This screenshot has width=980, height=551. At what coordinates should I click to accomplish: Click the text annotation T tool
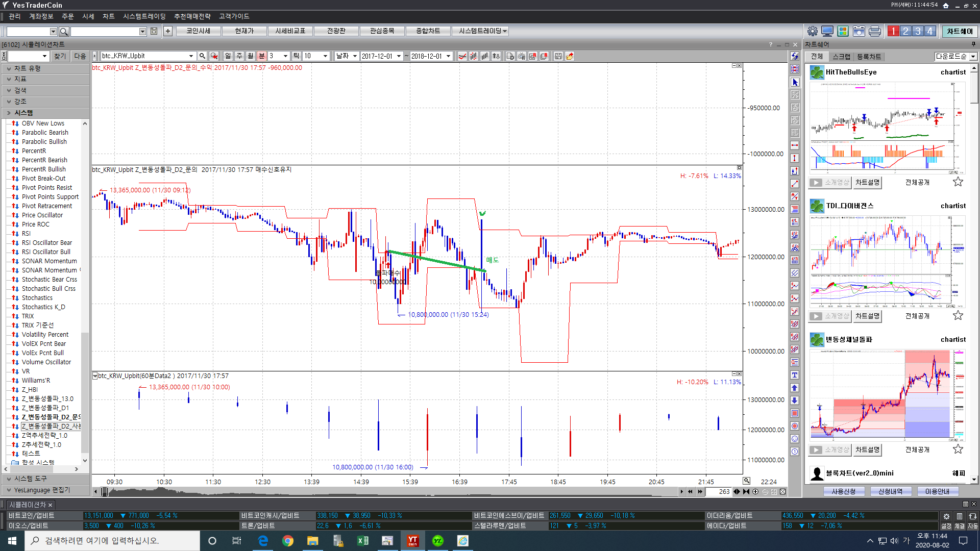click(795, 375)
